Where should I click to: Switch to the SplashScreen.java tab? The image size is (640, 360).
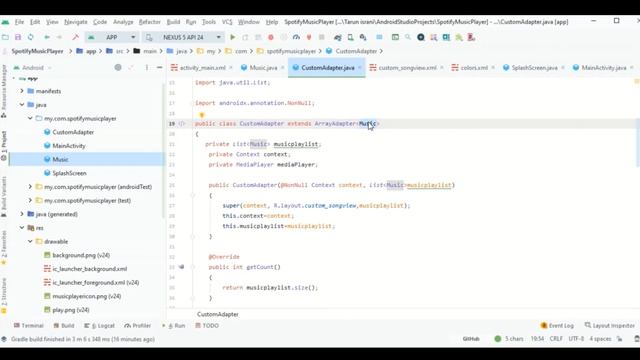pyautogui.click(x=534, y=68)
